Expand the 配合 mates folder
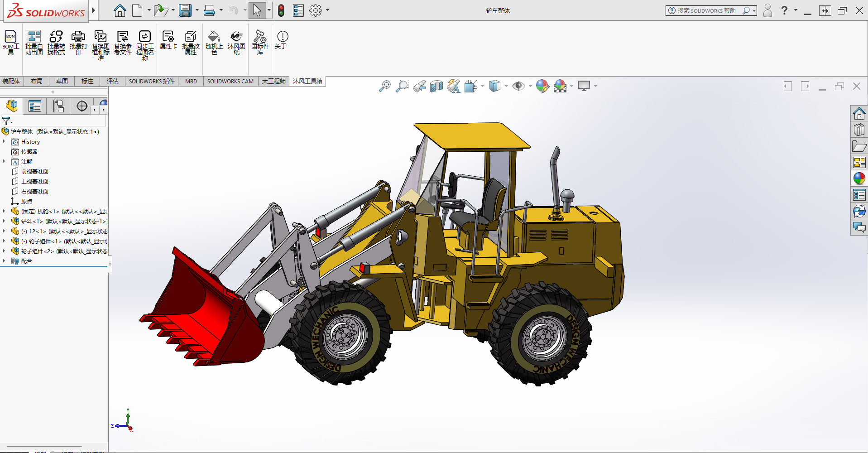This screenshot has height=453, width=868. [4, 261]
